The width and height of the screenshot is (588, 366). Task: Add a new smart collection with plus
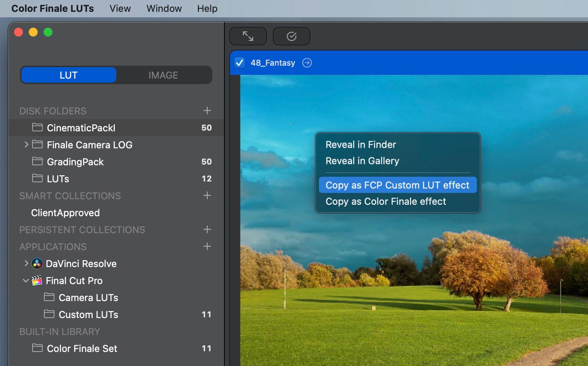(207, 195)
